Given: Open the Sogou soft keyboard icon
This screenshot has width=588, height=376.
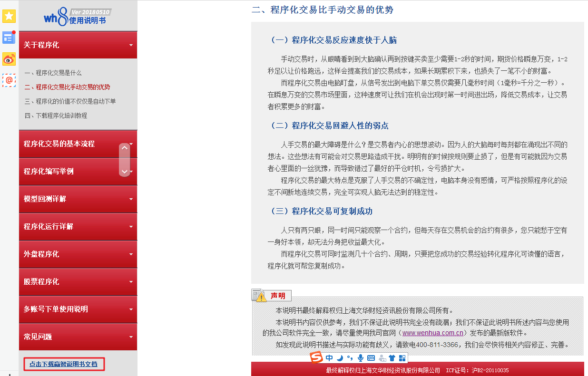Looking at the screenshot, I should coord(371,358).
